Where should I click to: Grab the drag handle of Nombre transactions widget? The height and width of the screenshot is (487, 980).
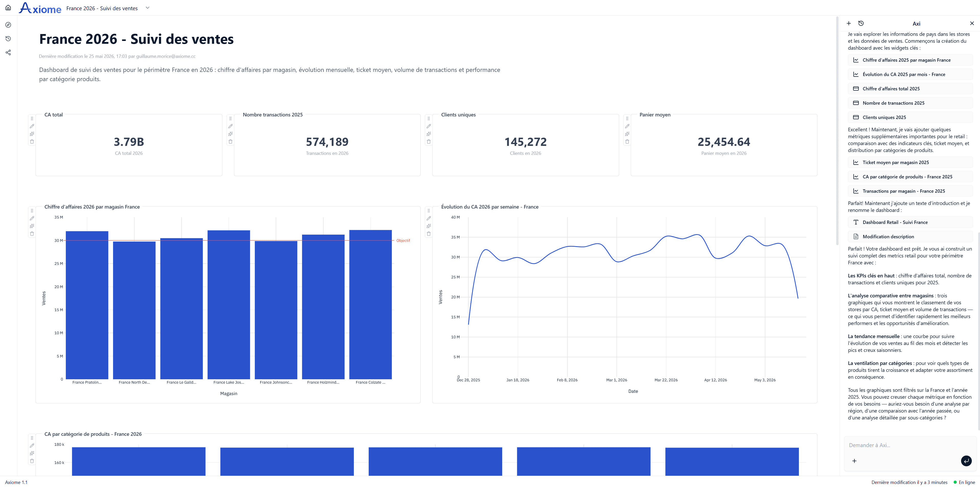point(230,118)
